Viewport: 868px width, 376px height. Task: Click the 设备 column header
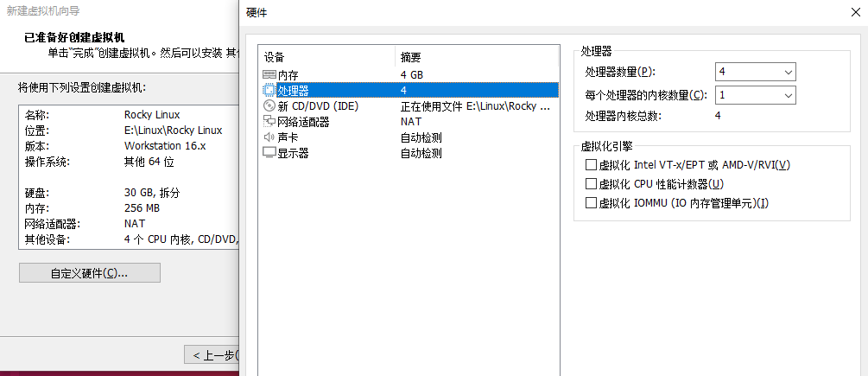pyautogui.click(x=327, y=58)
